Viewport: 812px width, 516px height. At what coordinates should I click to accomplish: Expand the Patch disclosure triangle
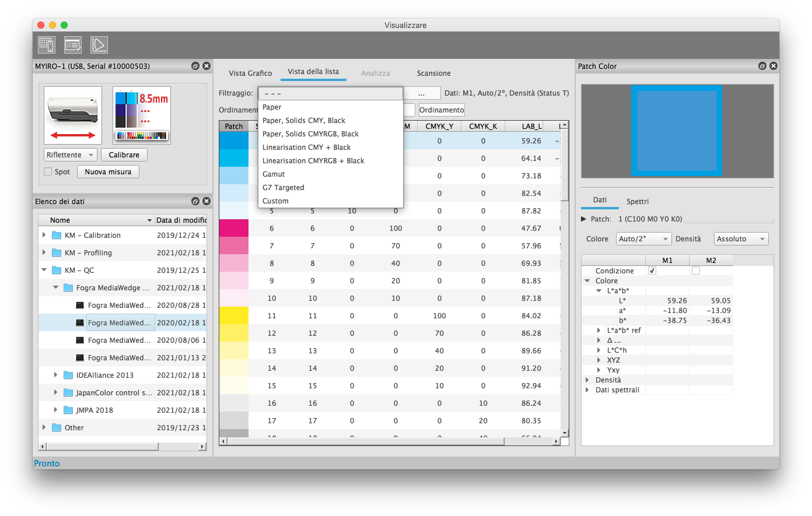coord(584,219)
